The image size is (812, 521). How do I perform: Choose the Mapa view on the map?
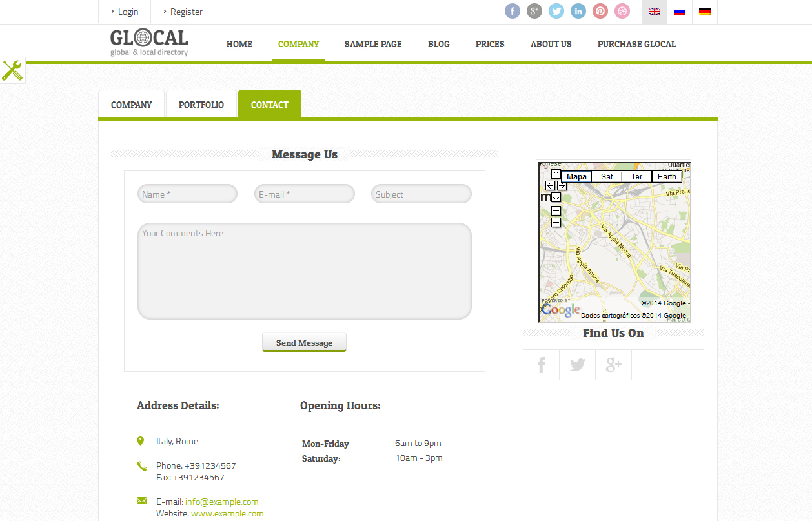tap(576, 176)
